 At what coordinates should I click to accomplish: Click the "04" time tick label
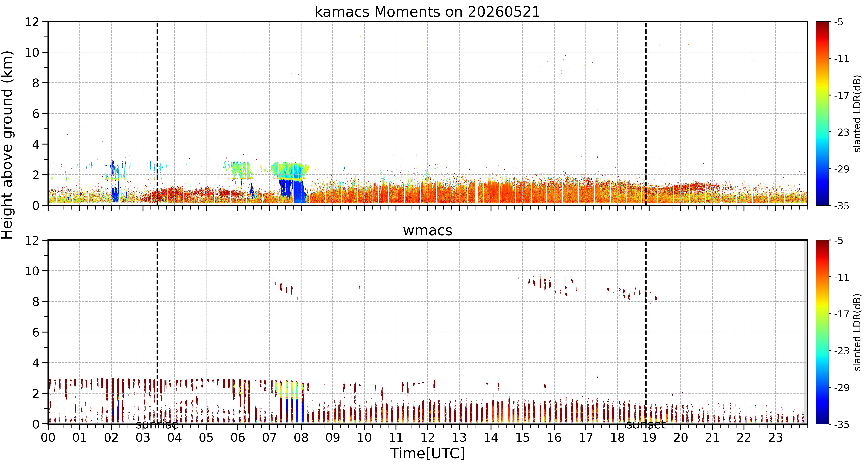click(x=175, y=438)
